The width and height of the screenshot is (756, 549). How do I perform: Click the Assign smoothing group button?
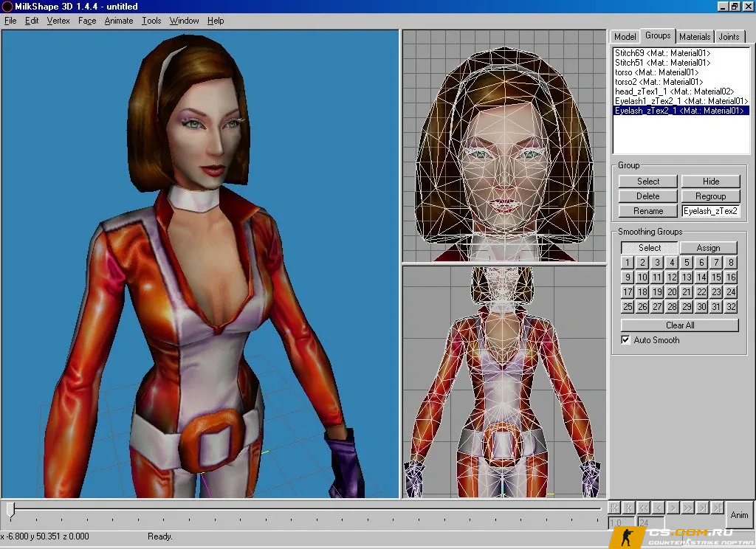[708, 248]
